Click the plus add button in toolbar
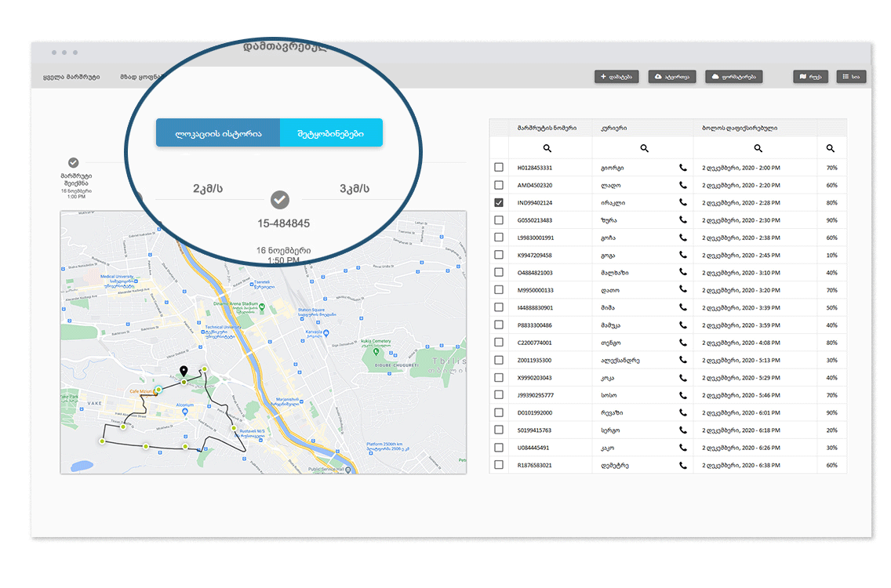The width and height of the screenshot is (891, 588). tap(616, 77)
